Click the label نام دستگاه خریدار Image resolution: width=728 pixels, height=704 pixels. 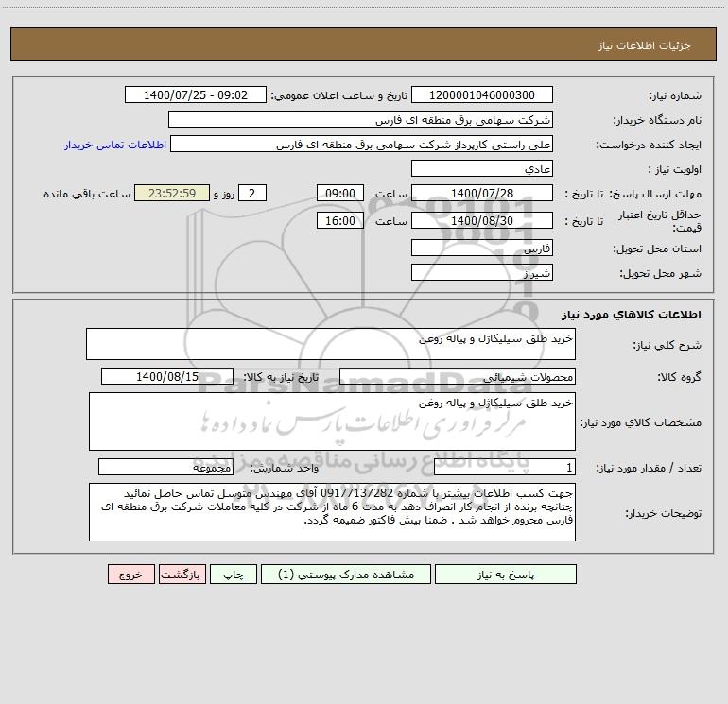657,121
